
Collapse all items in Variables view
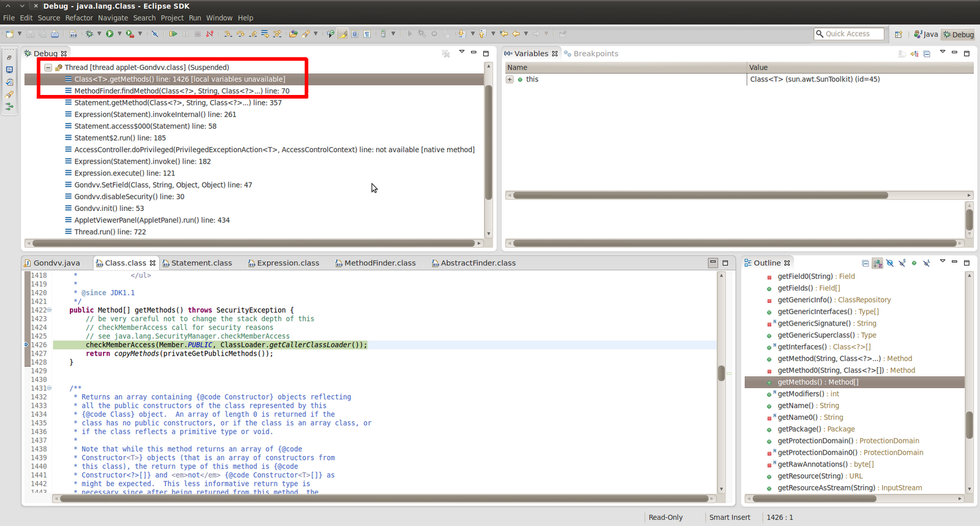[927, 54]
